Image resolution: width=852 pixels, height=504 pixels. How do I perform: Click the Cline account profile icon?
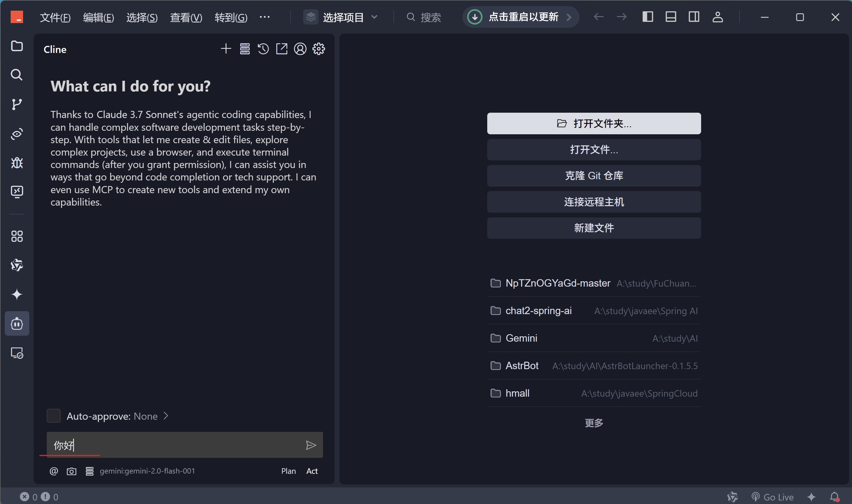click(x=300, y=49)
